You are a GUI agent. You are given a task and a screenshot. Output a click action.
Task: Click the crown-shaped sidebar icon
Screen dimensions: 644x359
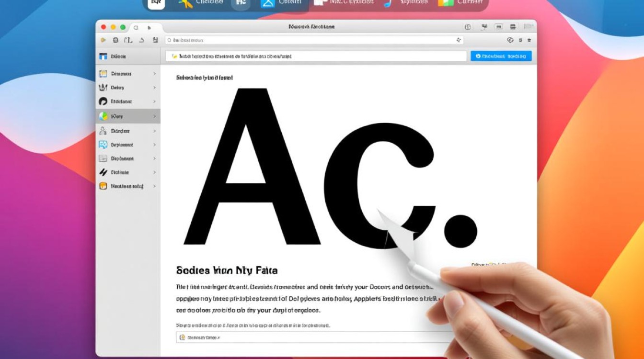point(103,88)
